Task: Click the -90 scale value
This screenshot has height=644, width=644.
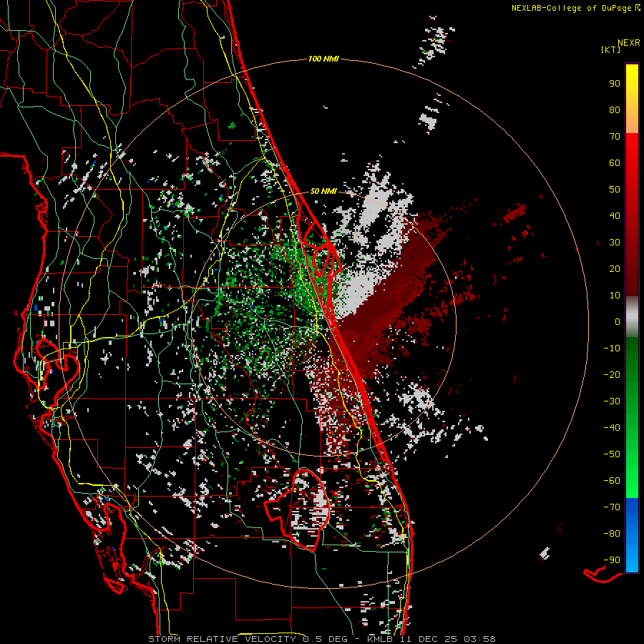Action: [x=612, y=560]
